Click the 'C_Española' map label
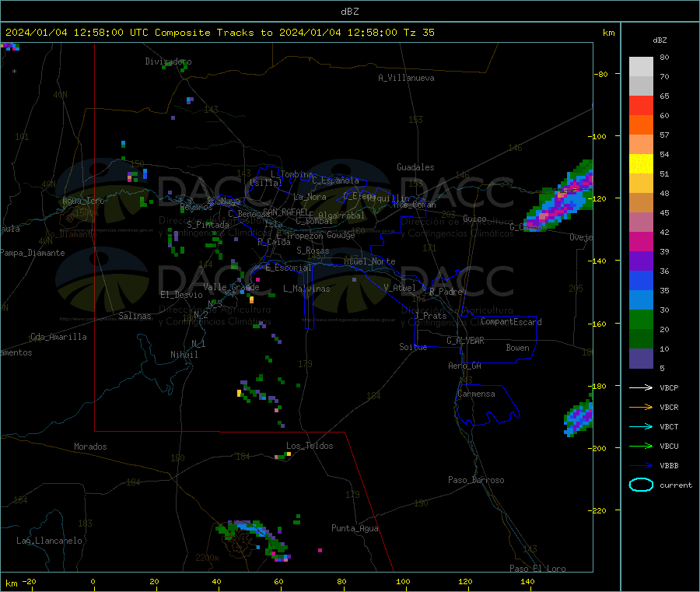The image size is (700, 592). pyautogui.click(x=335, y=180)
